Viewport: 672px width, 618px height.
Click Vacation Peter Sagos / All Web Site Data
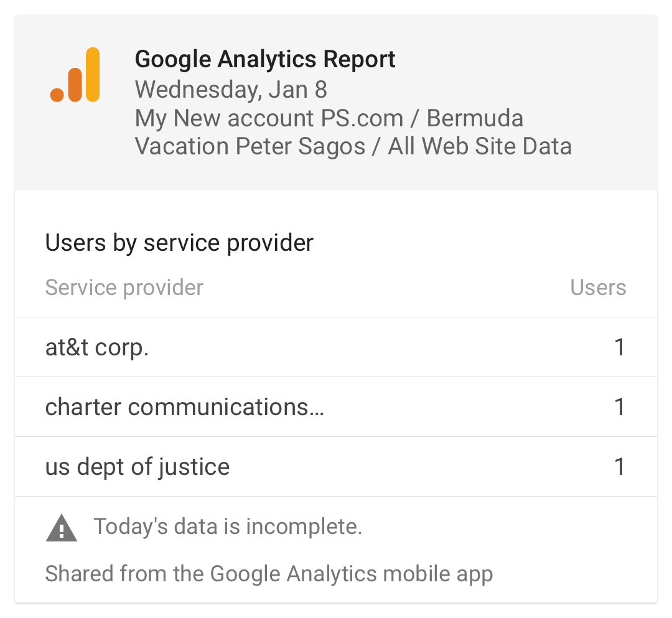tap(353, 146)
